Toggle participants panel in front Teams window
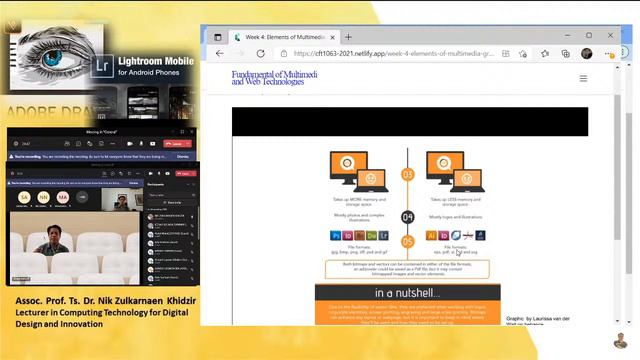Viewport: 640px width, 360px height. point(104,173)
